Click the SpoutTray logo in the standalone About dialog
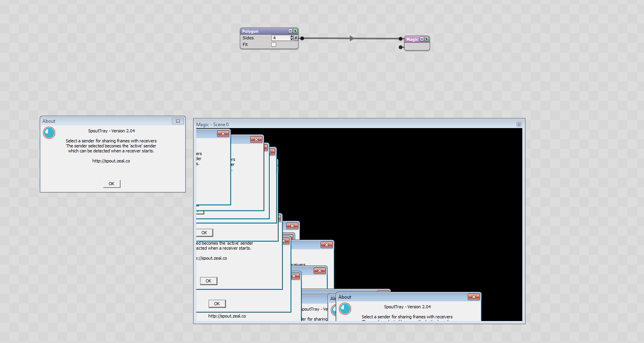This screenshot has height=343, width=644. pos(49,133)
